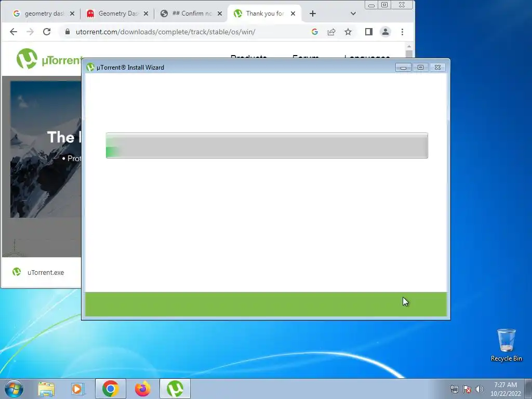This screenshot has width=532, height=399.
Task: Click the taskbar clock and date
Action: (x=506, y=389)
